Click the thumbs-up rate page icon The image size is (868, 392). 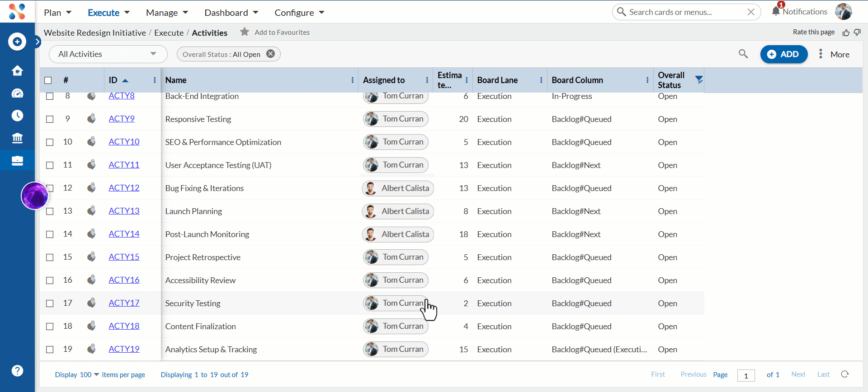click(x=846, y=33)
